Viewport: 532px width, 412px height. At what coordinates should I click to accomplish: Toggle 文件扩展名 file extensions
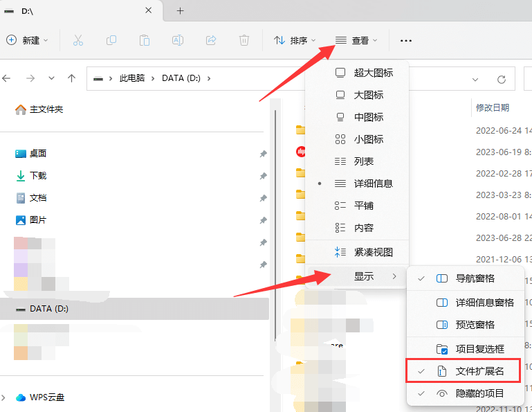tap(464, 371)
